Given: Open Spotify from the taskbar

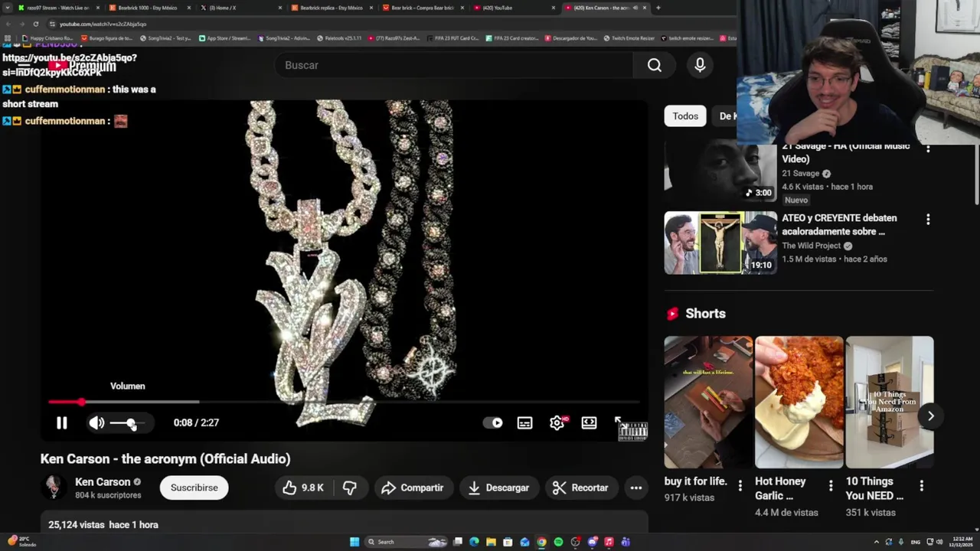Looking at the screenshot, I should coord(558,542).
